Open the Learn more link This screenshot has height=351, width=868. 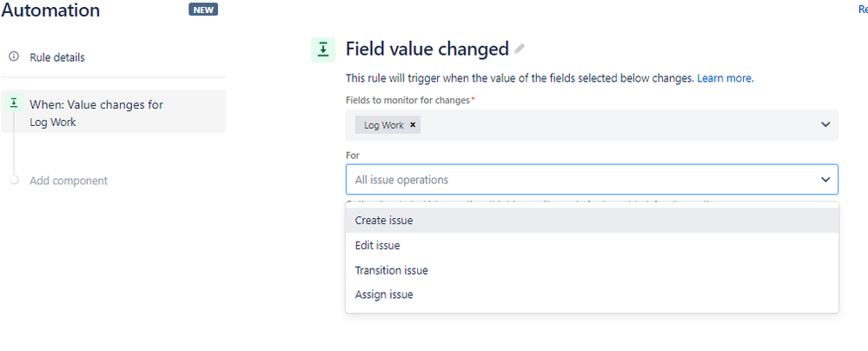725,78
